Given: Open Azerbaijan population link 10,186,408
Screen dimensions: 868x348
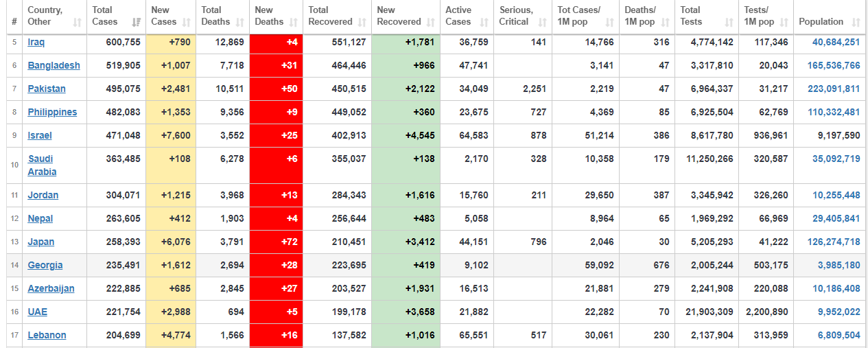Looking at the screenshot, I should 836,288.
